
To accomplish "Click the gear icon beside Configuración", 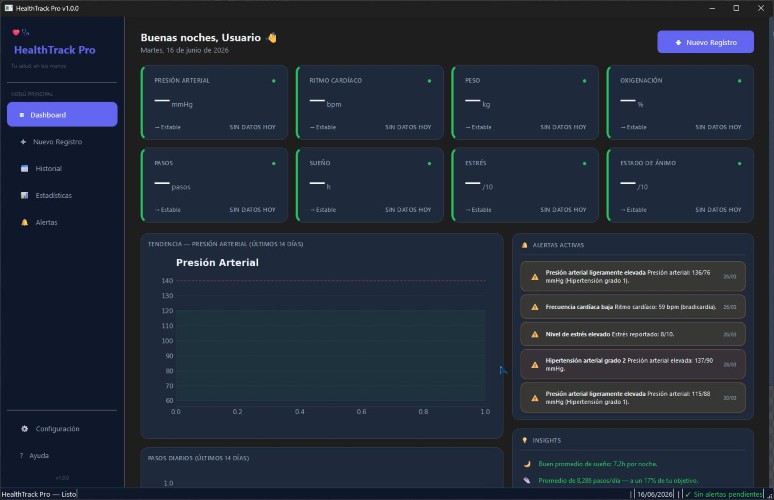I will coord(24,428).
